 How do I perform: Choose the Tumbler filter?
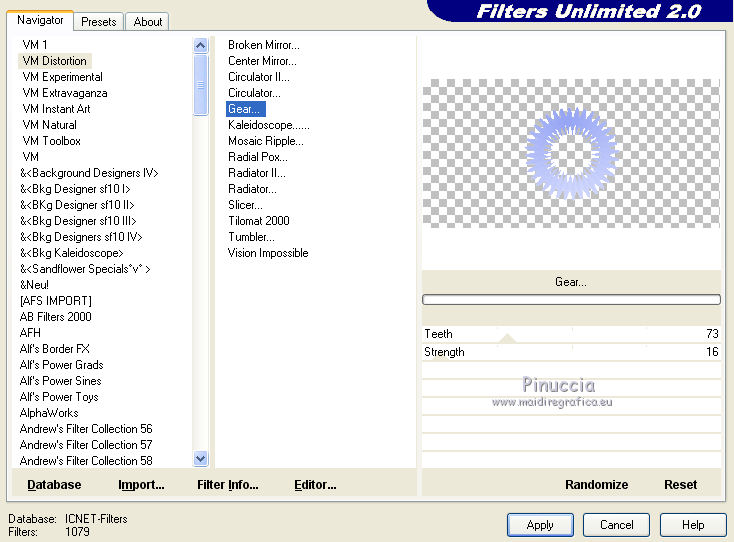click(x=251, y=237)
